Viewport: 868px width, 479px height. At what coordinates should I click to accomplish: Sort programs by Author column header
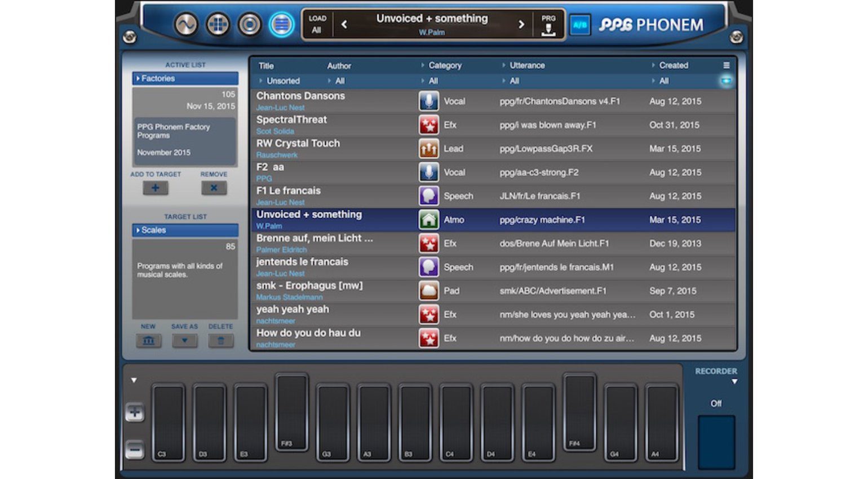[x=339, y=66]
